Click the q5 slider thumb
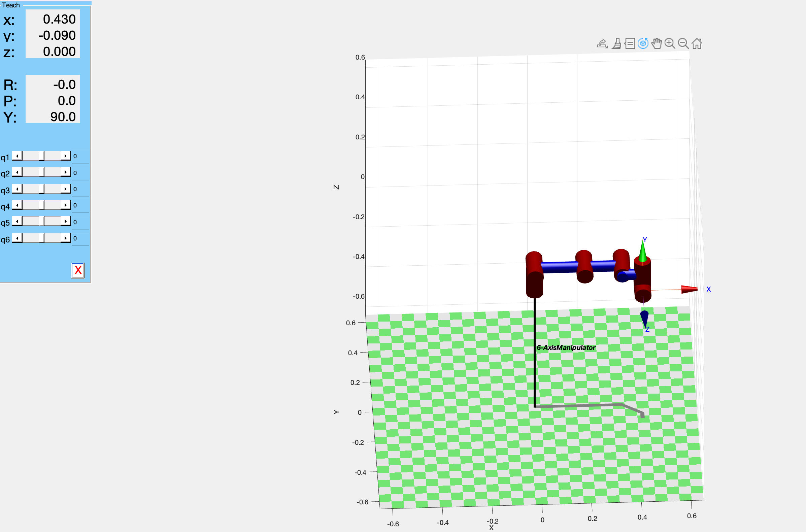 [x=41, y=221]
